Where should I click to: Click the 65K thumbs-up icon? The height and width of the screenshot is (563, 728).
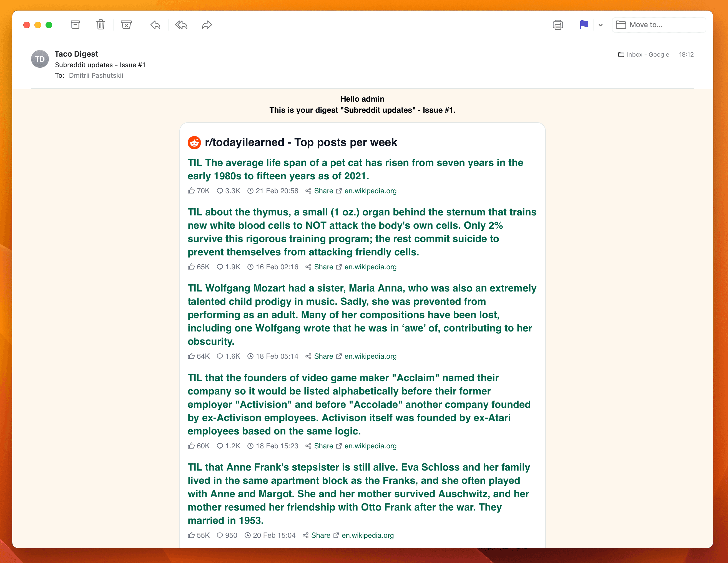click(x=191, y=267)
